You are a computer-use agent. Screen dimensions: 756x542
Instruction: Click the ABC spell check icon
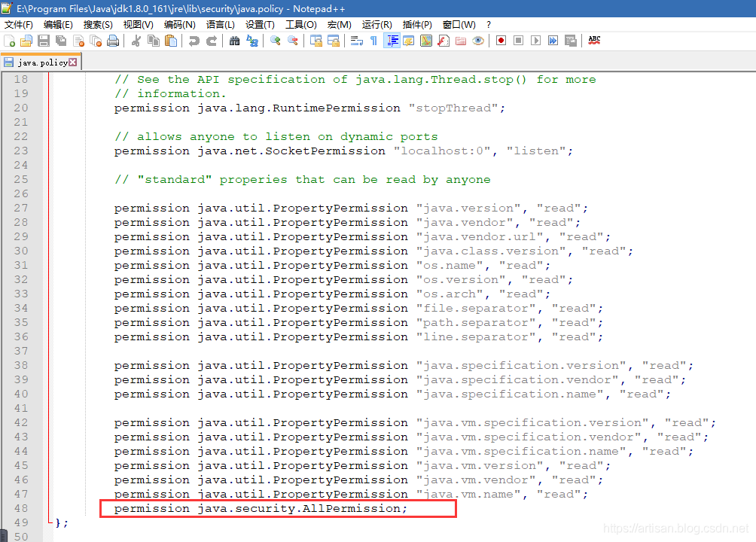tap(594, 41)
